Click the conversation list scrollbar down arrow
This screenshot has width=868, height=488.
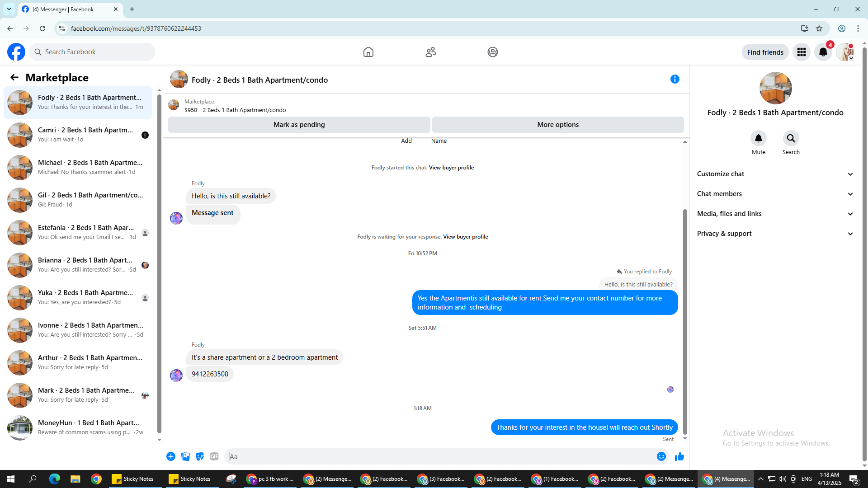159,440
